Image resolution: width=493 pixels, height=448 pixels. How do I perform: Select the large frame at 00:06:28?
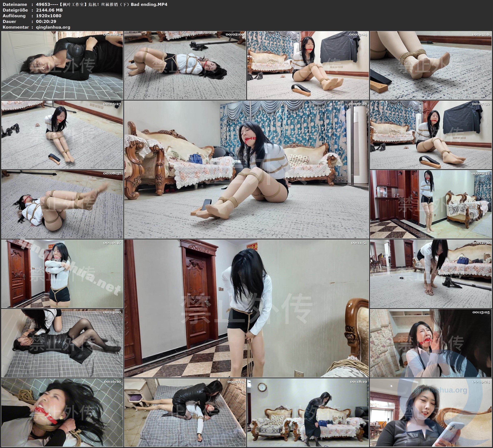[246, 169]
